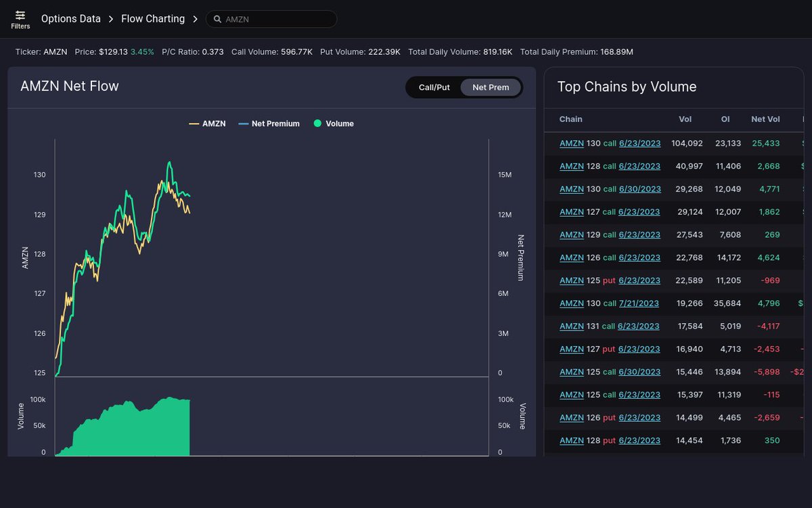The height and width of the screenshot is (508, 812).
Task: Open 6/23/2023 date link for 129 call
Action: point(639,235)
